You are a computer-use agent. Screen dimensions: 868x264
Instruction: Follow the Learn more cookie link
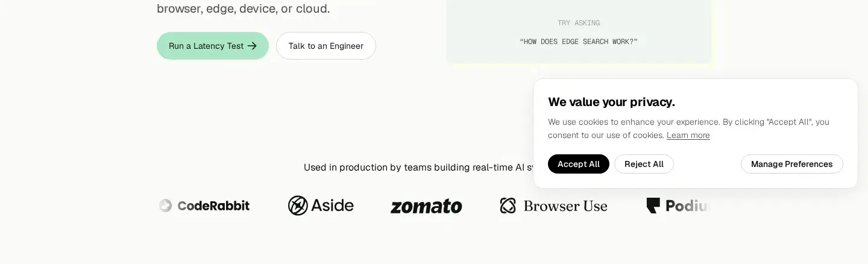[x=688, y=135]
